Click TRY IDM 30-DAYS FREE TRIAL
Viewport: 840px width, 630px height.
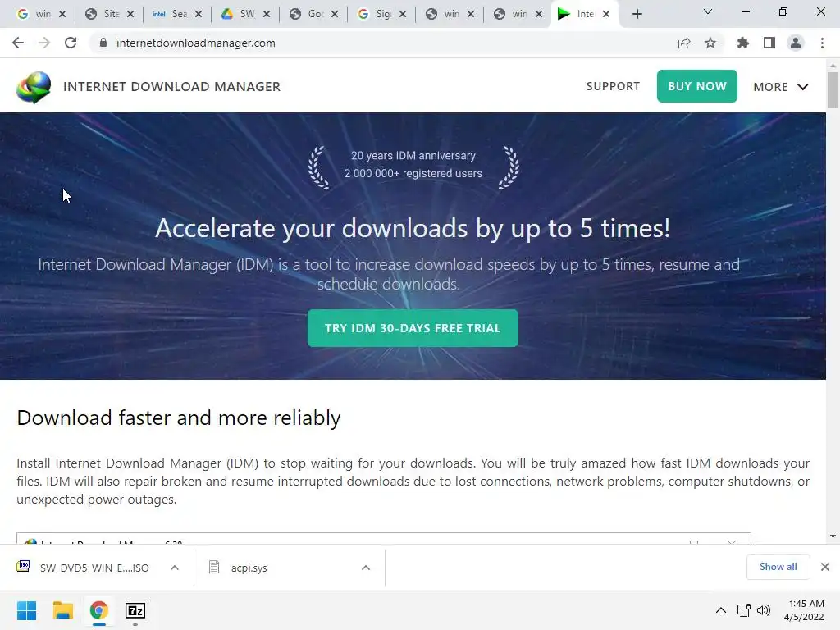(413, 328)
